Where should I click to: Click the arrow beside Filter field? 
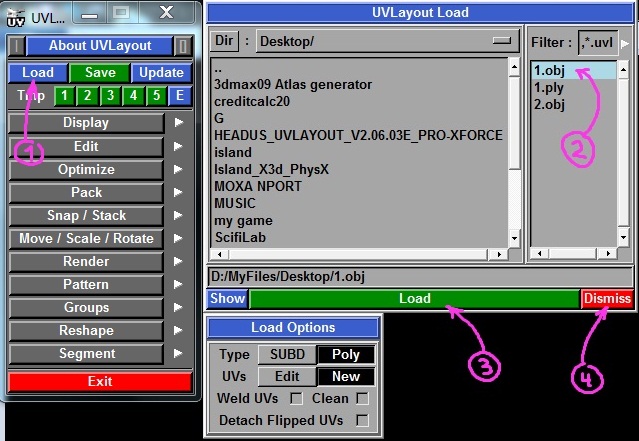tap(626, 42)
